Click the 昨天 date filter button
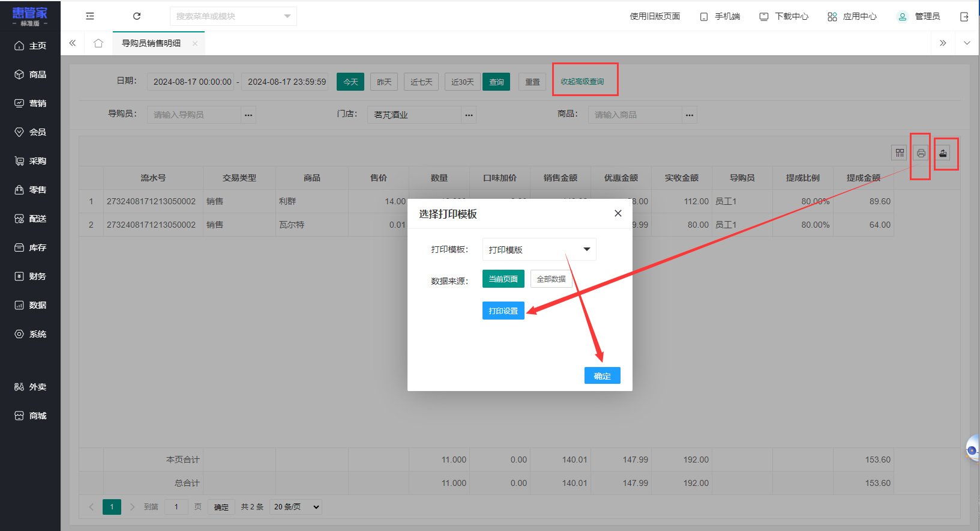The width and height of the screenshot is (980, 531). 384,82
